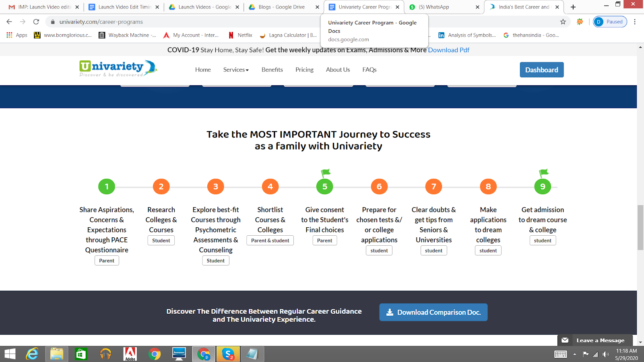The height and width of the screenshot is (362, 644).
Task: Click the site padlock icon
Action: (53, 22)
